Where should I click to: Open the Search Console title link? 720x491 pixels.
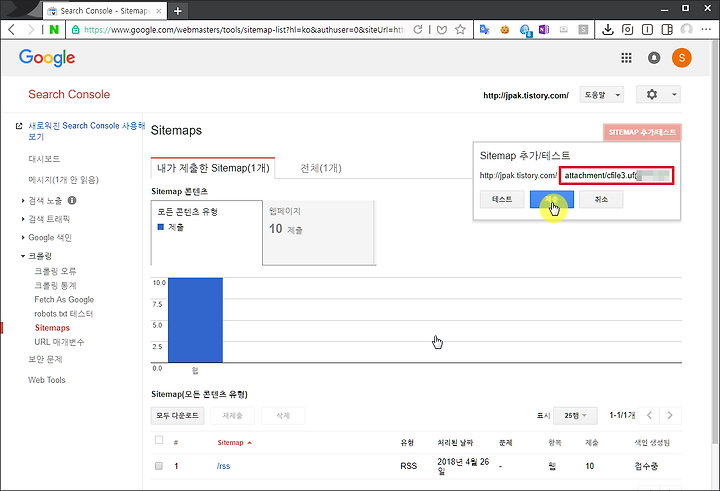[x=69, y=94]
